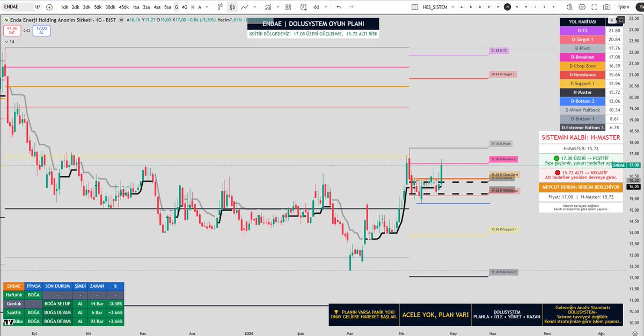Select the H weekly timeframe

click(x=193, y=8)
